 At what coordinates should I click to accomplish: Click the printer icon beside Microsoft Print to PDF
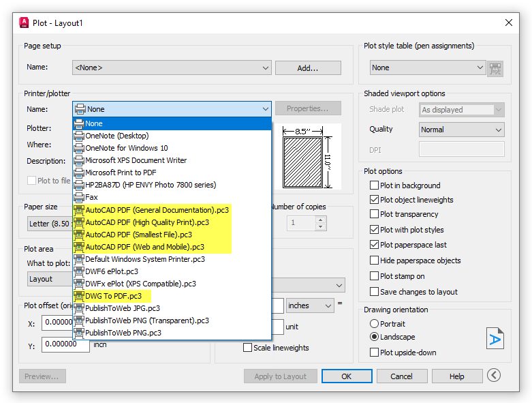click(x=79, y=173)
